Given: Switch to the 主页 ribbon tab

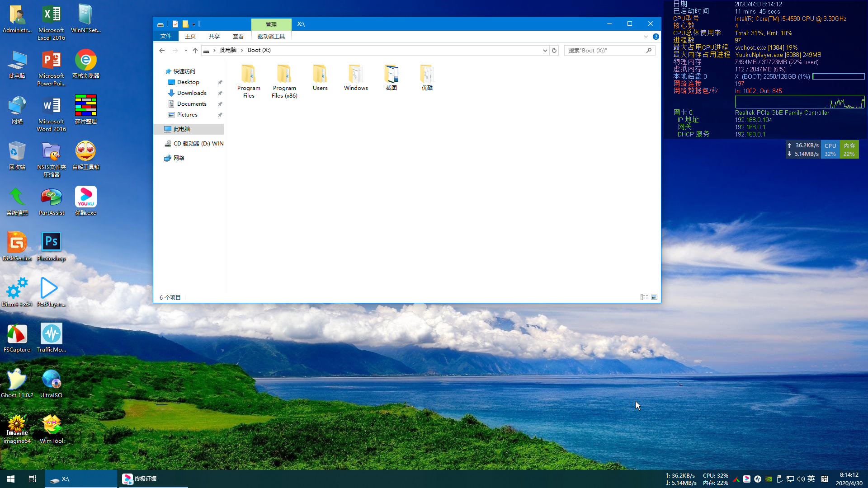Looking at the screenshot, I should point(190,36).
